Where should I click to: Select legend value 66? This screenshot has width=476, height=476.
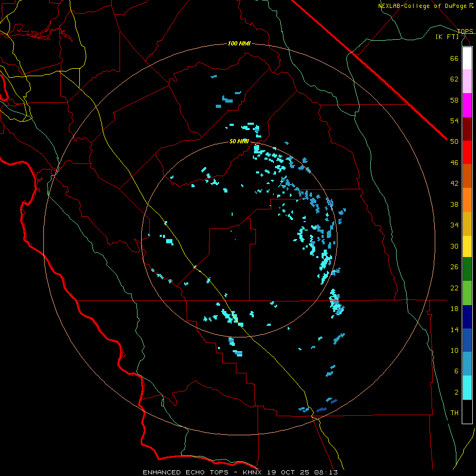coord(454,58)
